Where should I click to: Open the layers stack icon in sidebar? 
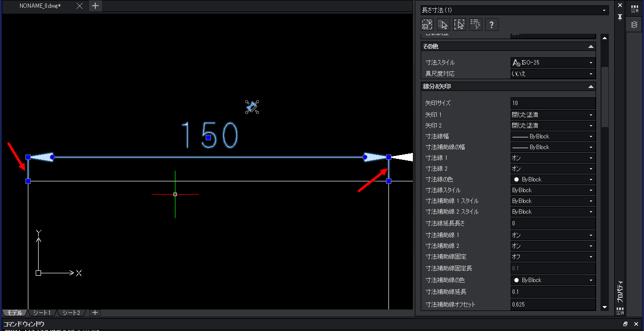634,24
